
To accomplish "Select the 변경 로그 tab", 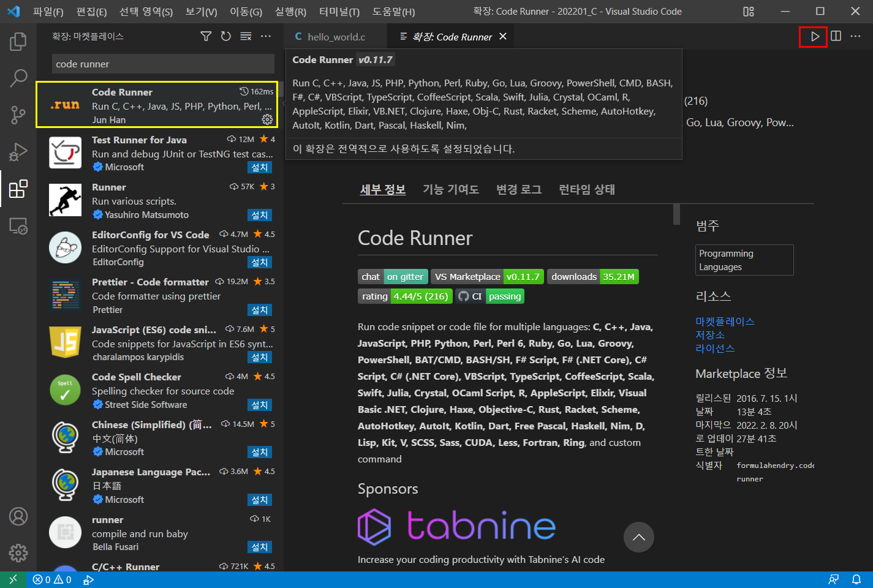I will click(x=519, y=189).
